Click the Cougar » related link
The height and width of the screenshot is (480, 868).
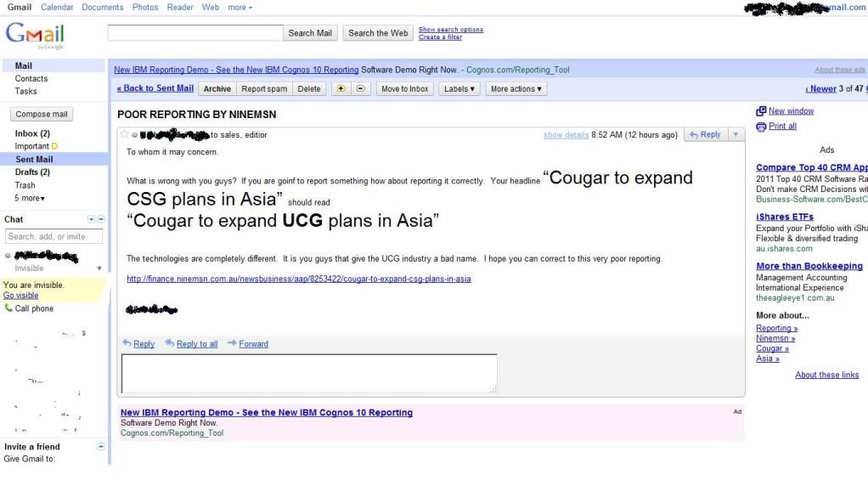tap(772, 348)
